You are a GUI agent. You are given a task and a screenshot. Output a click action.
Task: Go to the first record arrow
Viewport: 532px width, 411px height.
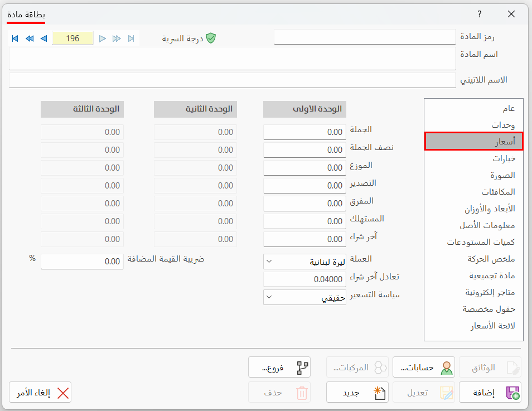15,38
